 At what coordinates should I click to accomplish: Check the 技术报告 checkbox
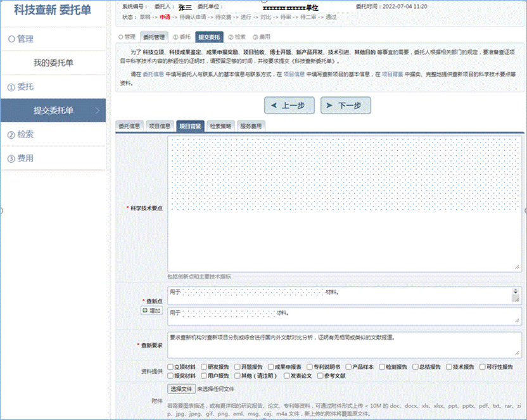pos(449,367)
